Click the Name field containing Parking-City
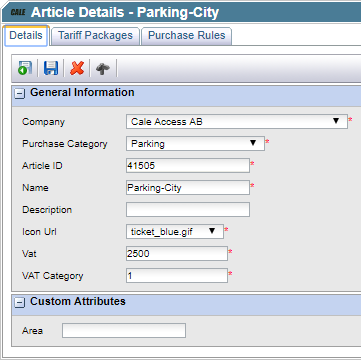 click(x=188, y=188)
